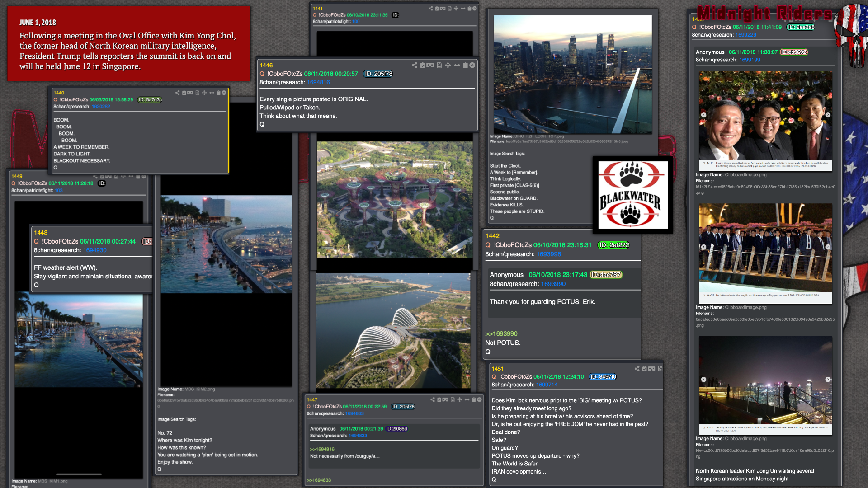
Task: Click the goggles icon on post 1446
Action: point(430,65)
